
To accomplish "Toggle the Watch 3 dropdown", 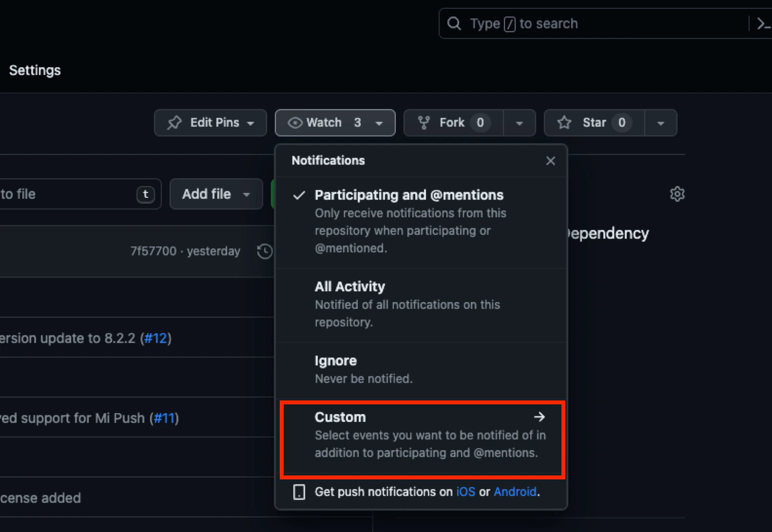I will click(x=335, y=123).
